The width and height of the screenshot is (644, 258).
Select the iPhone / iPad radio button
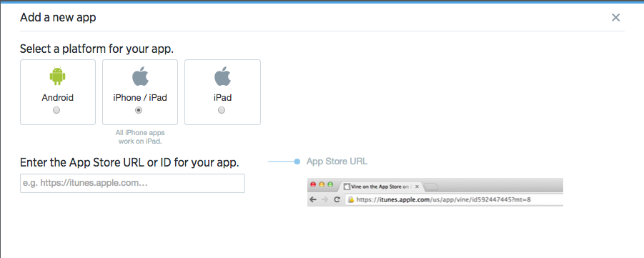(x=139, y=110)
